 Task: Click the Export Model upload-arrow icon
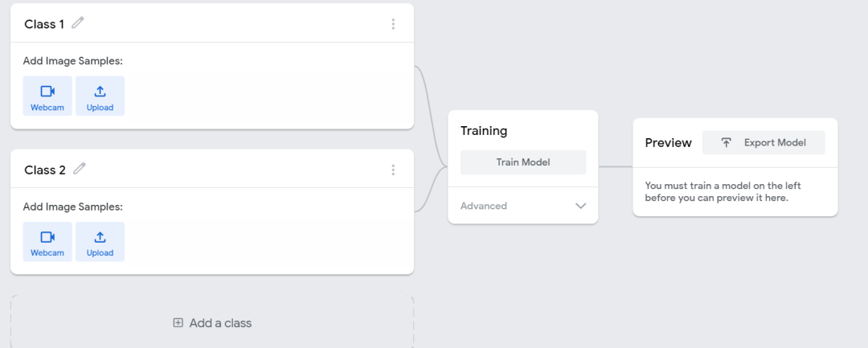(x=726, y=142)
